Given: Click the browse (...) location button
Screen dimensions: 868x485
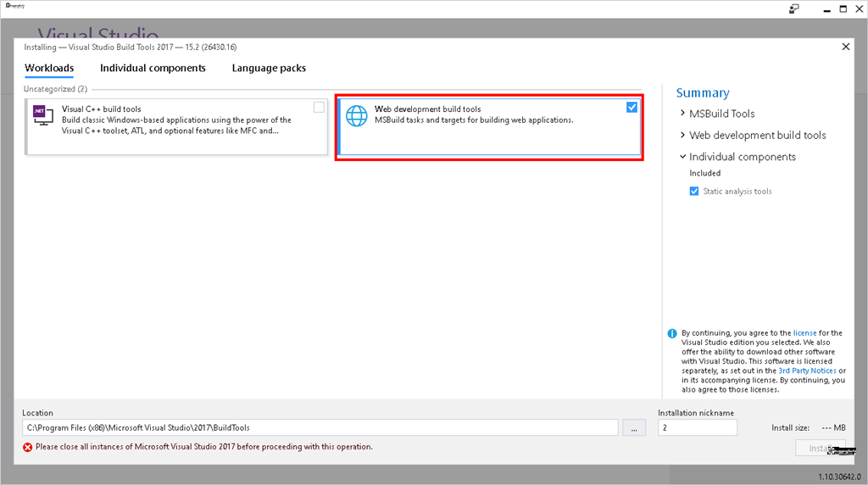Looking at the screenshot, I should point(634,428).
